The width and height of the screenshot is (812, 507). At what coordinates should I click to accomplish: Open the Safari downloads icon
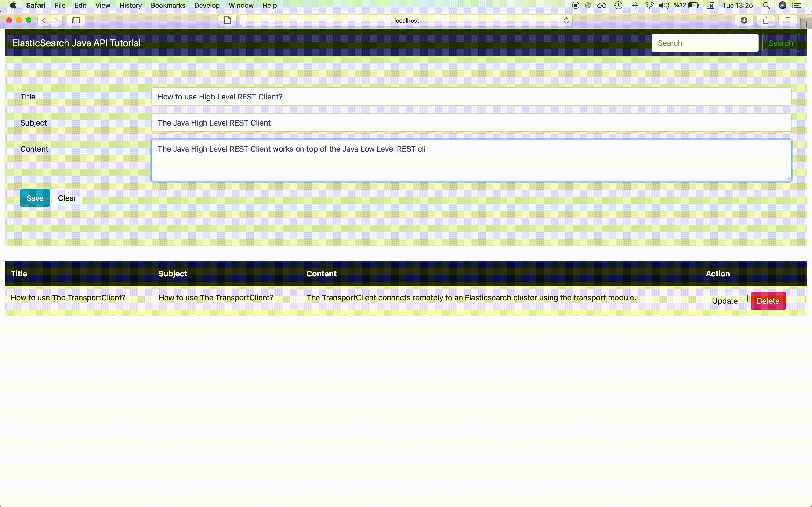coord(744,21)
